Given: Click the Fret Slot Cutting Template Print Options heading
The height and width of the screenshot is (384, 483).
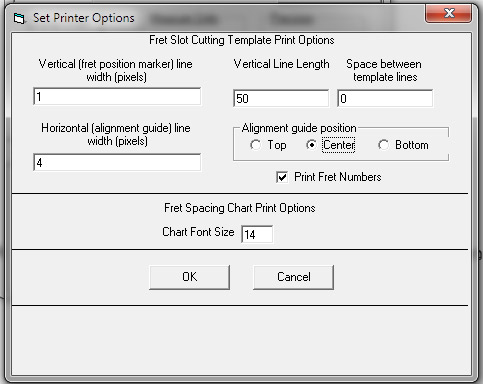Looking at the screenshot, I should [x=242, y=40].
